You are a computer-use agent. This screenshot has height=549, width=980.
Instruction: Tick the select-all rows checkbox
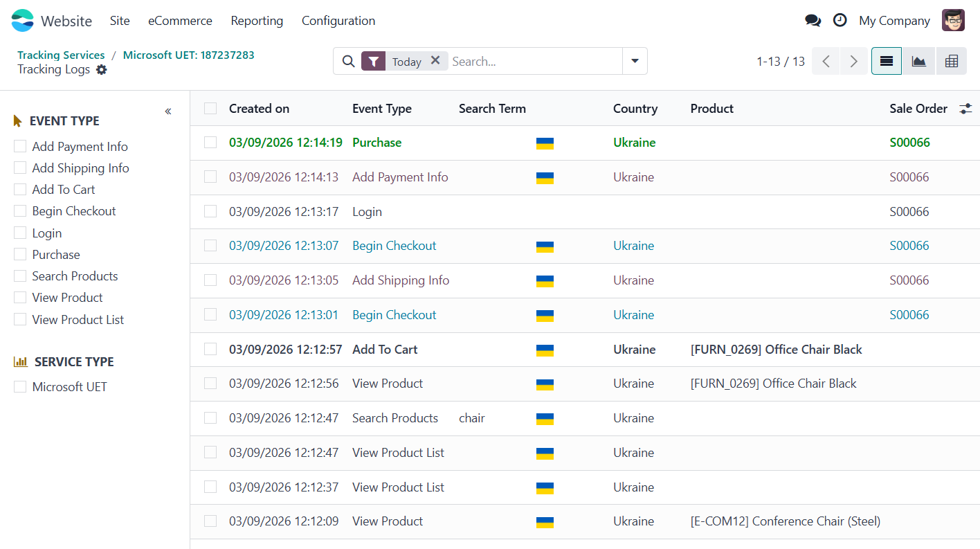[210, 109]
